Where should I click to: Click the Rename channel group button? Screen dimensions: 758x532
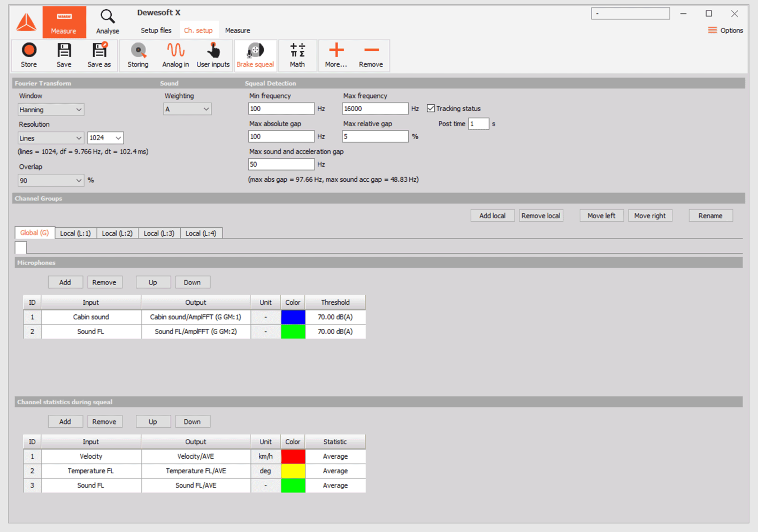pyautogui.click(x=710, y=215)
